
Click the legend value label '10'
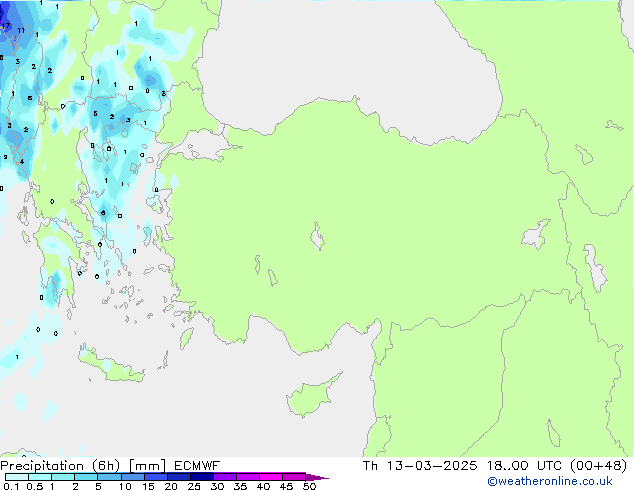pyautogui.click(x=125, y=486)
